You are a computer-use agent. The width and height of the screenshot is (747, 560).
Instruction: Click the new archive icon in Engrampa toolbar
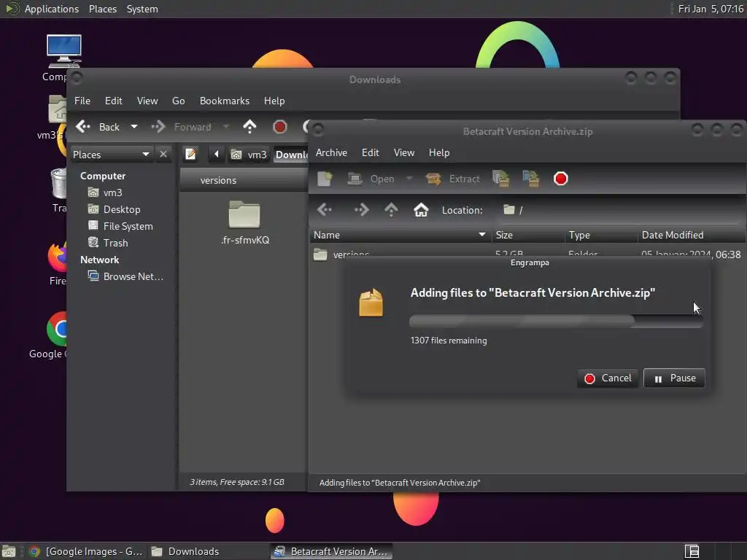click(325, 179)
